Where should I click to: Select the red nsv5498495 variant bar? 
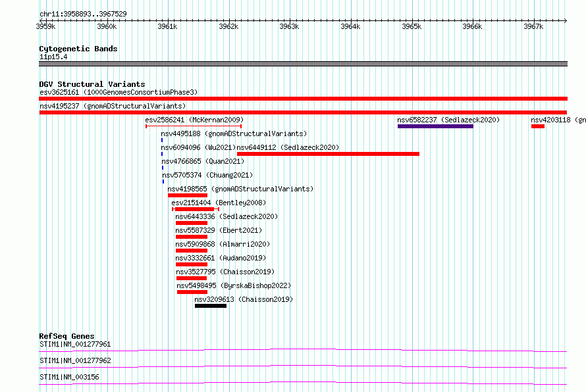192,292
